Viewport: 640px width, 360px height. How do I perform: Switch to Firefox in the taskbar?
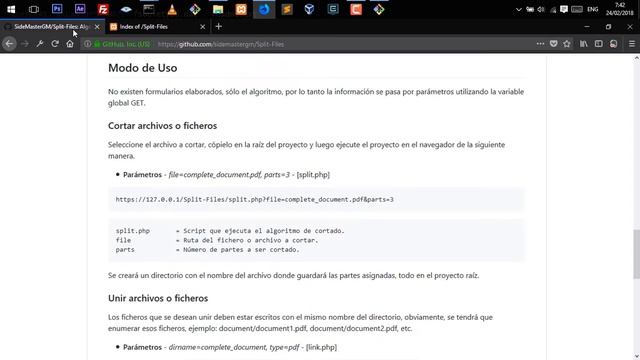[264, 9]
